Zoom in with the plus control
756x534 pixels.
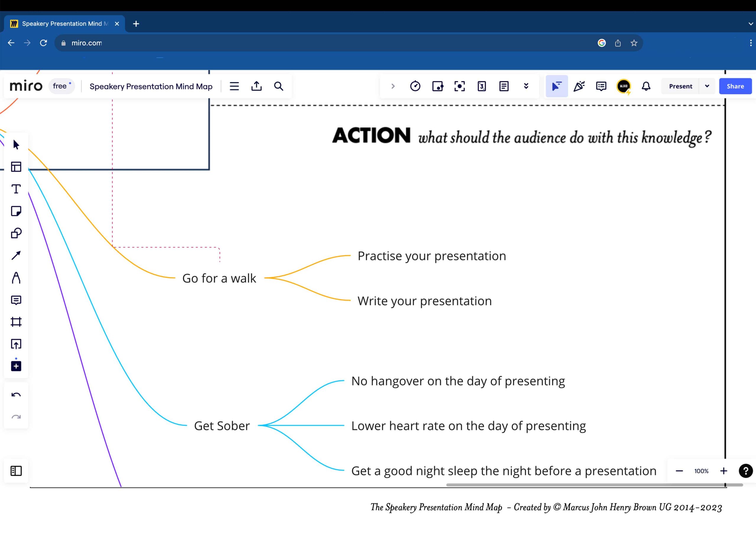(724, 471)
